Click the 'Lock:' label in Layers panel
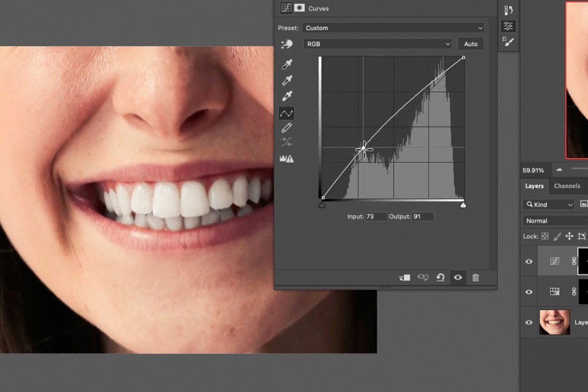 coord(531,236)
